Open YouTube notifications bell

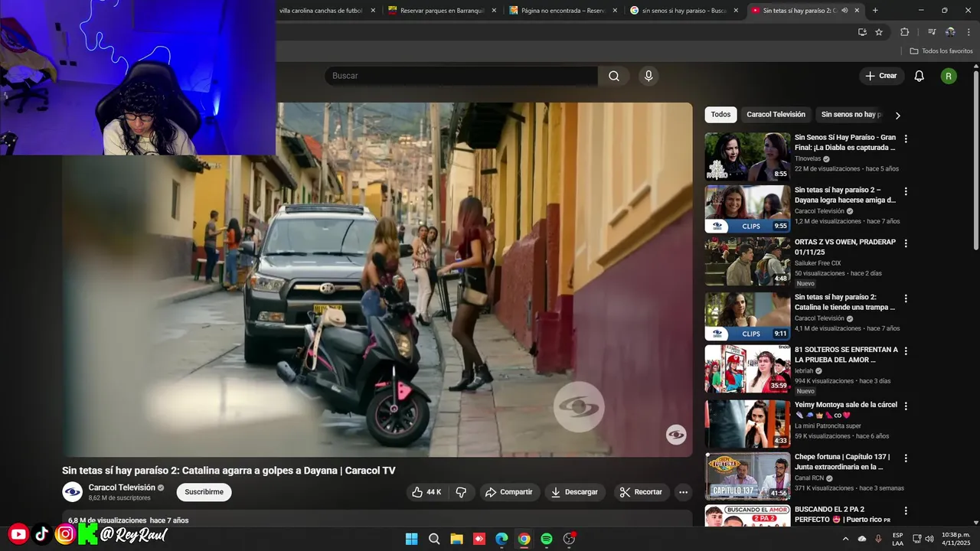pos(920,76)
